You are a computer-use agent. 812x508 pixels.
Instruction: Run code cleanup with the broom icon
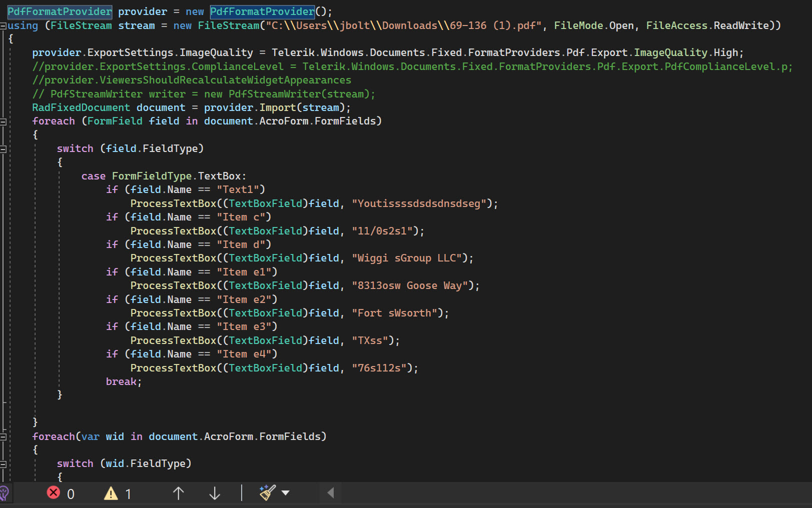pos(267,493)
